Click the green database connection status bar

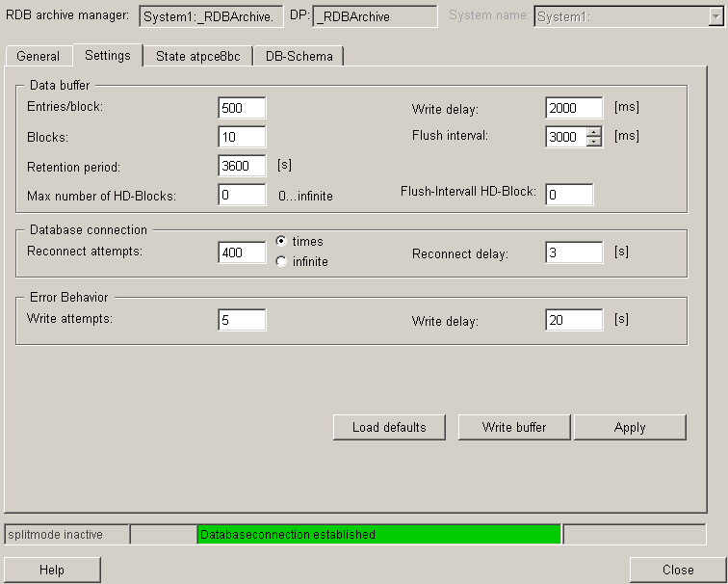coord(378,534)
